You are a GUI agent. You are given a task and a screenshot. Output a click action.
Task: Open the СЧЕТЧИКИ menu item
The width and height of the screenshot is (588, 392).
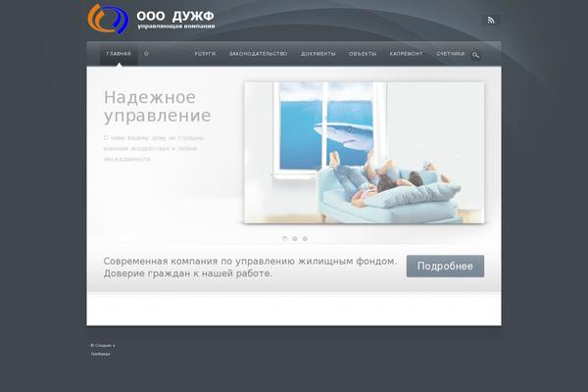pyautogui.click(x=451, y=54)
